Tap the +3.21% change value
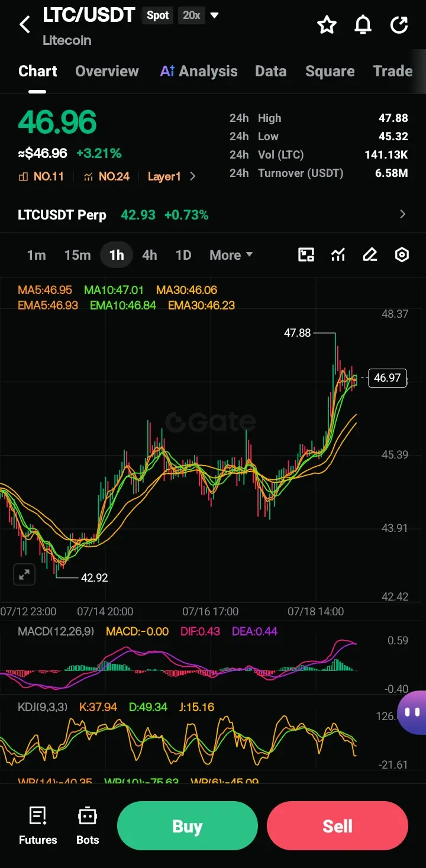 [99, 154]
